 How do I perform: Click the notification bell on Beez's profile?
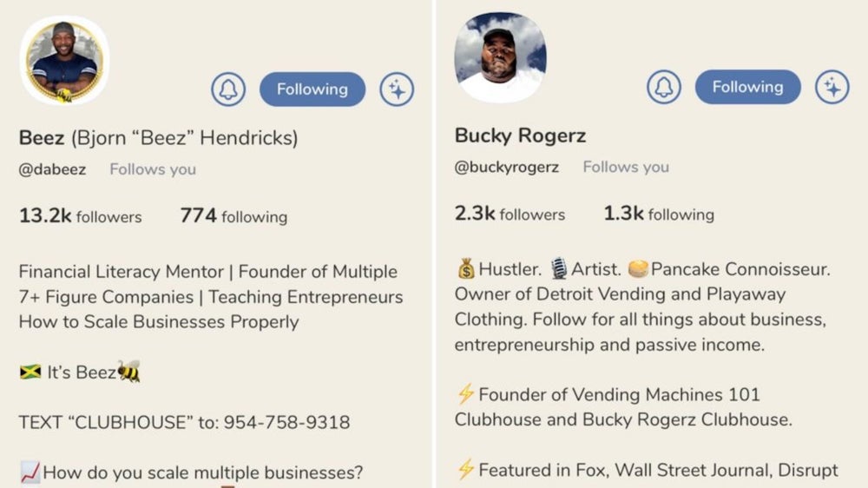228,89
